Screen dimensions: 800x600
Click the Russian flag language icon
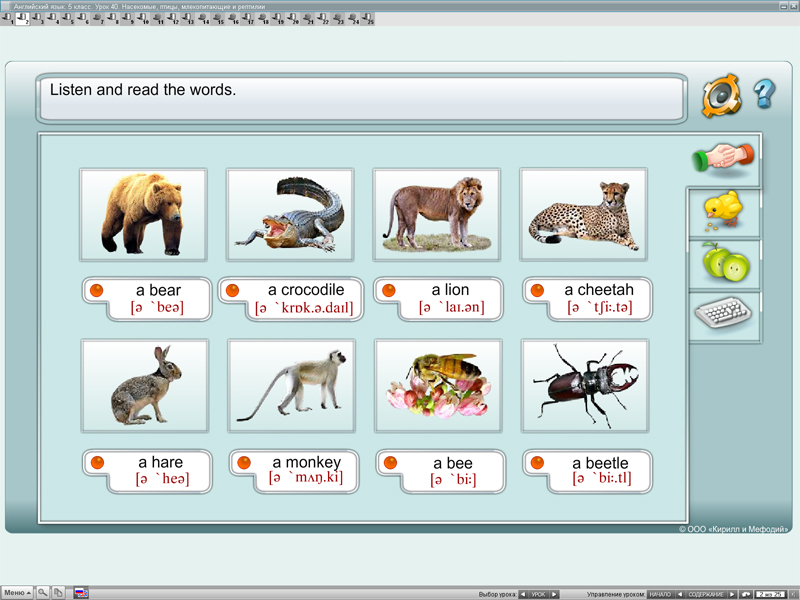click(x=81, y=592)
